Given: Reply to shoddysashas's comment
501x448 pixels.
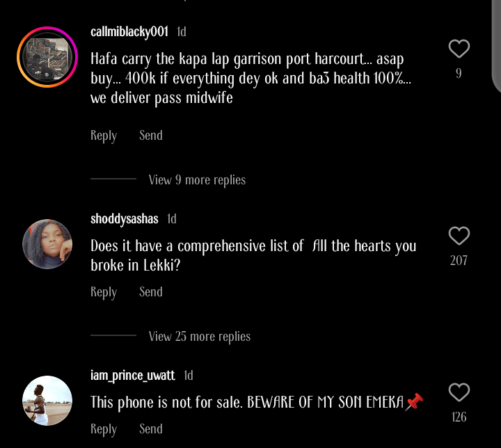Looking at the screenshot, I should coord(104,291).
